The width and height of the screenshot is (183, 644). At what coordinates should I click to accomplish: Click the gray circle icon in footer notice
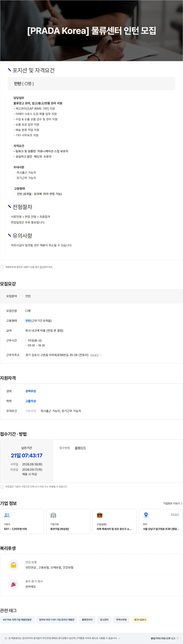[x=6, y=638]
